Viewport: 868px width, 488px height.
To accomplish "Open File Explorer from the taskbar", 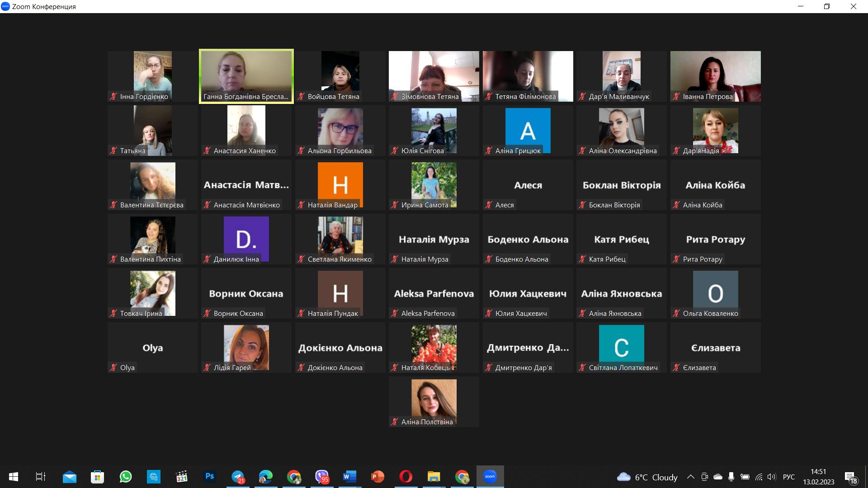I will (434, 477).
